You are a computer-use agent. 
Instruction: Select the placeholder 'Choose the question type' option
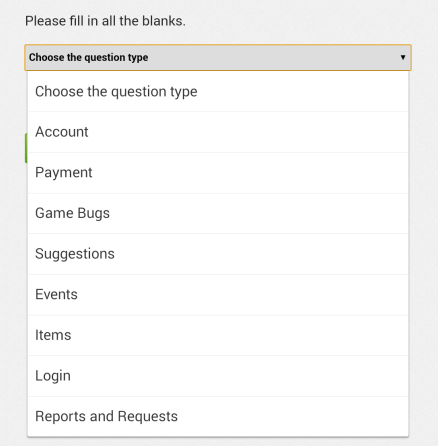[x=218, y=92]
